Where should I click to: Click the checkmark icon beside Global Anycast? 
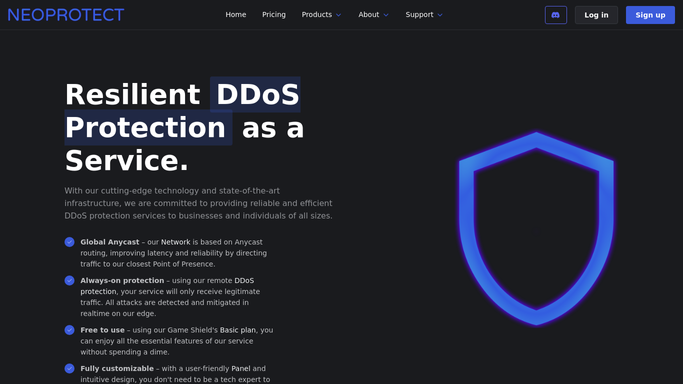pyautogui.click(x=69, y=242)
